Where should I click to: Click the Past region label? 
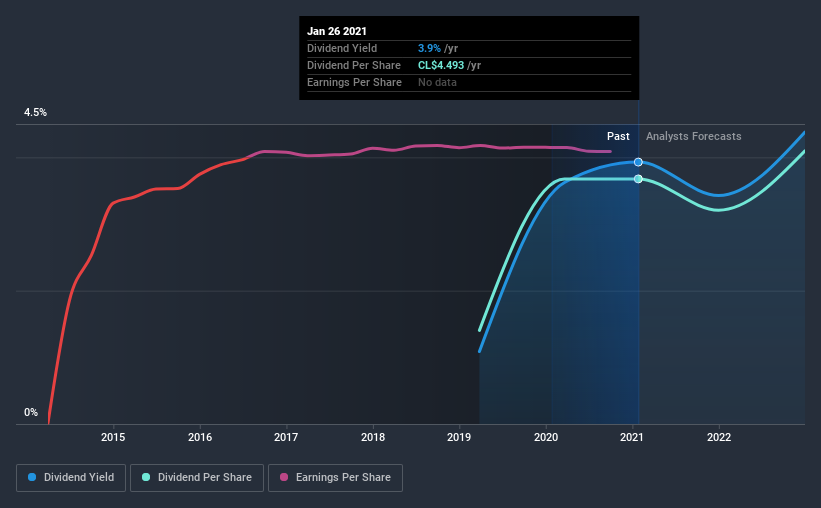618,136
